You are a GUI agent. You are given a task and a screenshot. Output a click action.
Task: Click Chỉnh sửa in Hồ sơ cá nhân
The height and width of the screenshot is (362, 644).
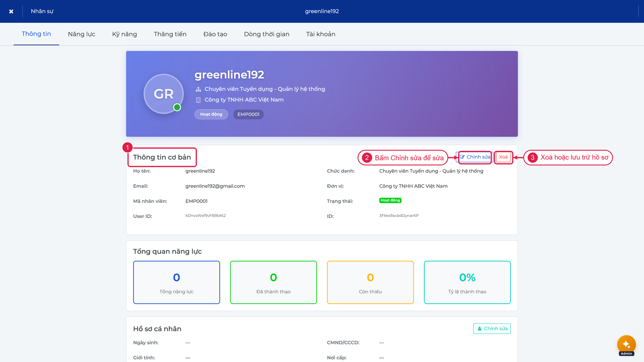click(492, 329)
